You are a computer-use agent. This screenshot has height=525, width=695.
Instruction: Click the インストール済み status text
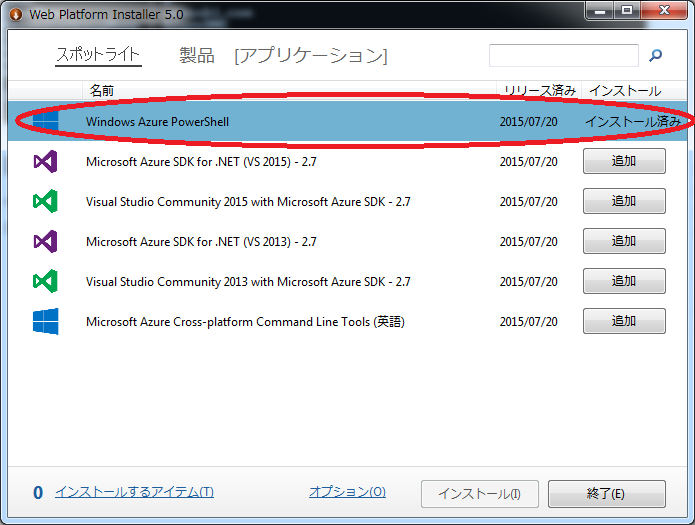(633, 121)
